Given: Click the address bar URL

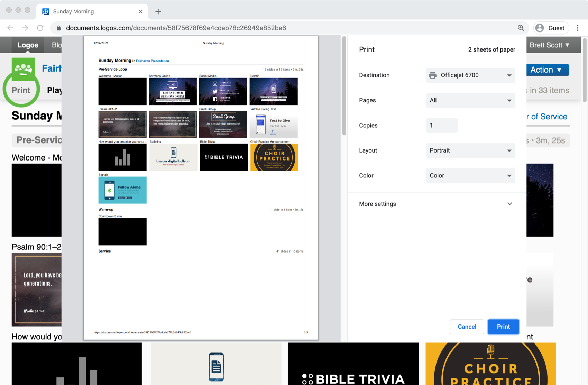Looking at the screenshot, I should coord(176,28).
